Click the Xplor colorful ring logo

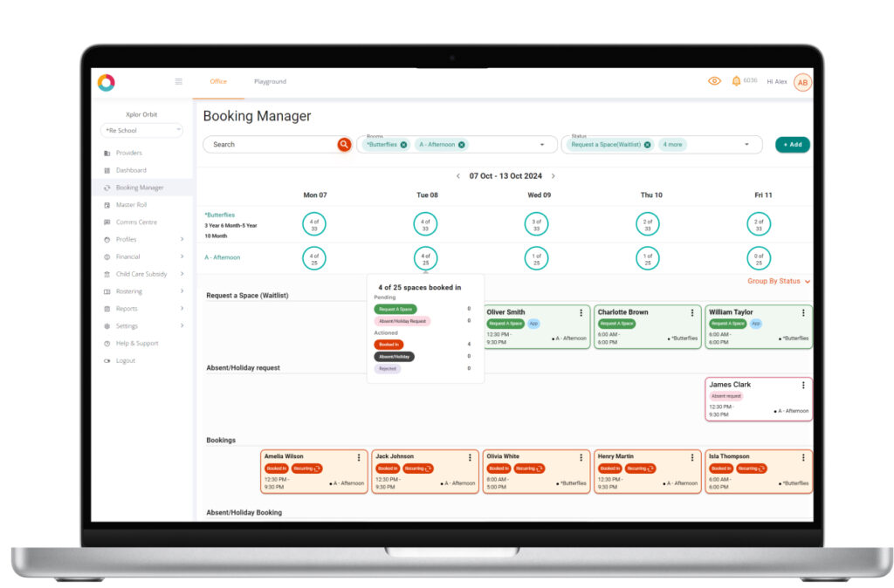click(106, 83)
